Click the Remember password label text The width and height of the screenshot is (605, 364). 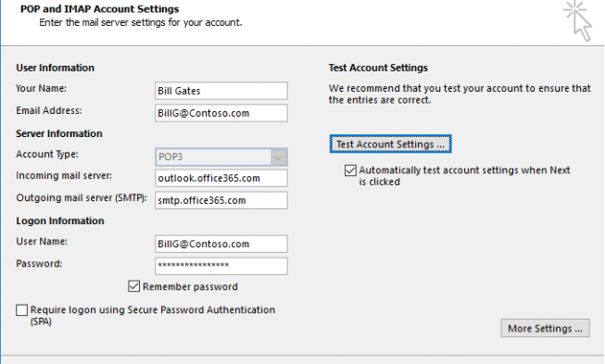coord(190,286)
